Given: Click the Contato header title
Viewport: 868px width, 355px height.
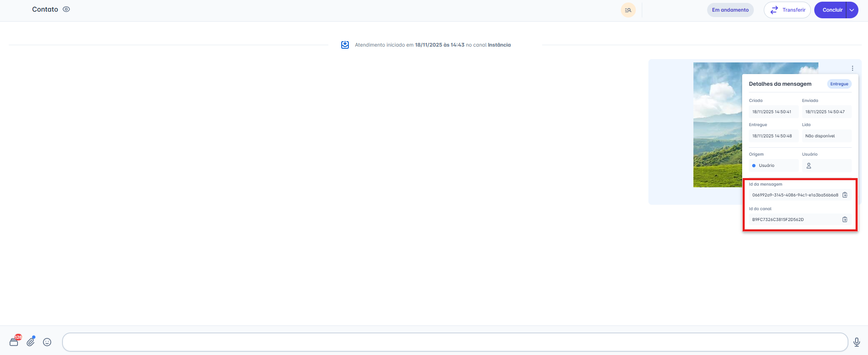Looking at the screenshot, I should pos(45,9).
